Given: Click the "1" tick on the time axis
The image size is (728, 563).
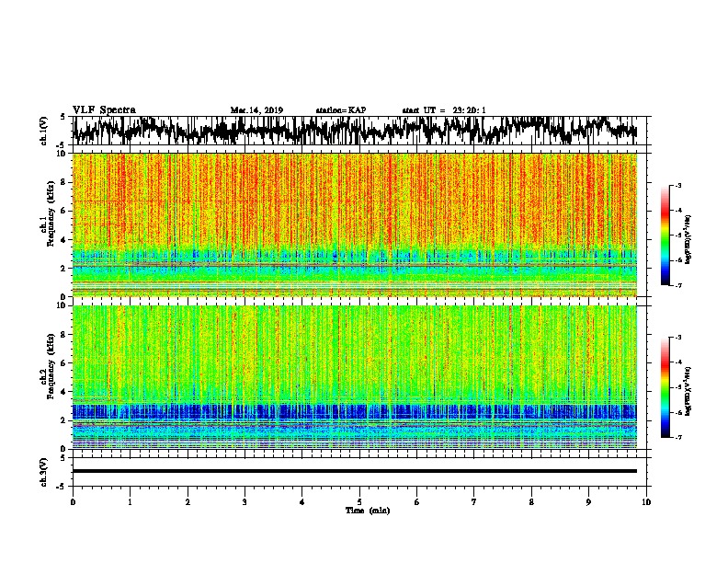Looking at the screenshot, I should click(130, 502).
